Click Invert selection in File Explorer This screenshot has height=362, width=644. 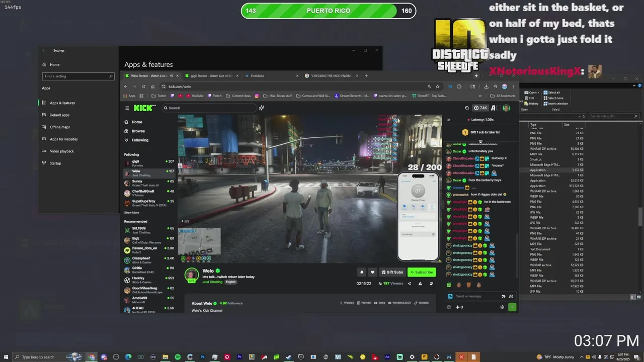click(555, 104)
